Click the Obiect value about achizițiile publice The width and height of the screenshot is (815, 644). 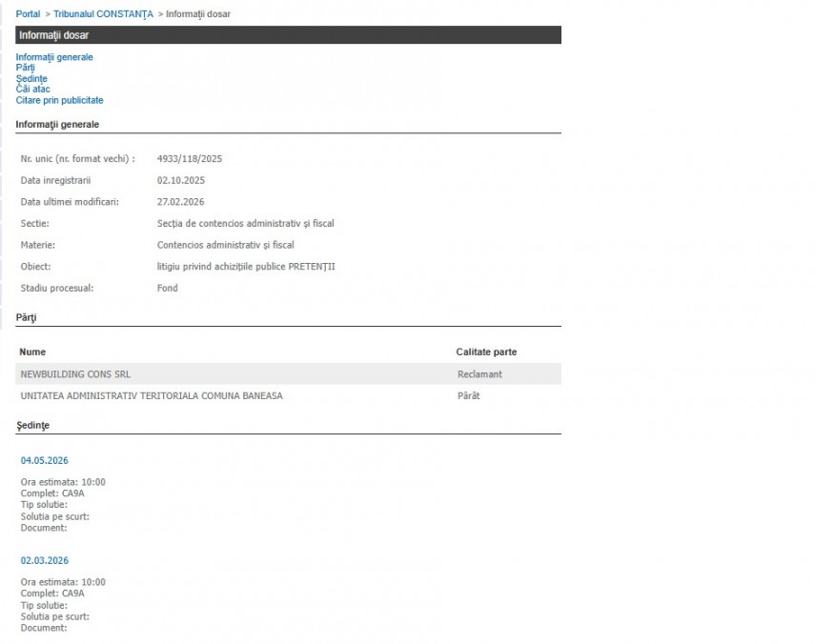[x=246, y=267]
